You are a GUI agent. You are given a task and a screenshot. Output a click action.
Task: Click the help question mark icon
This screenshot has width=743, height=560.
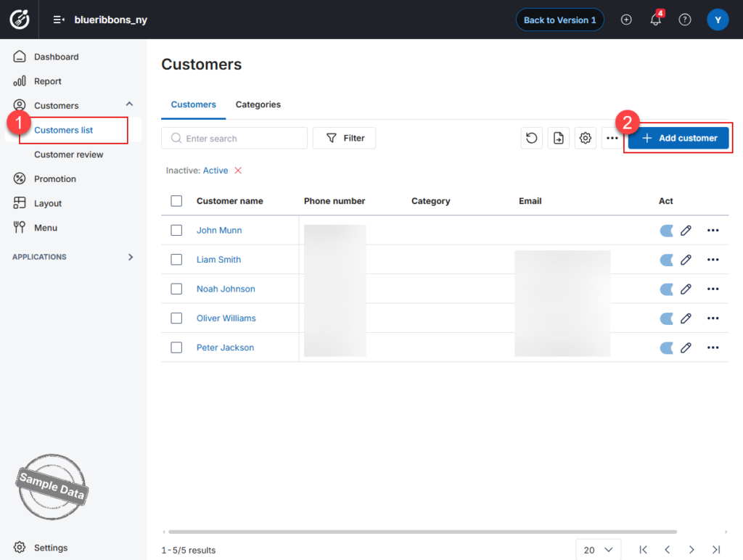click(685, 20)
